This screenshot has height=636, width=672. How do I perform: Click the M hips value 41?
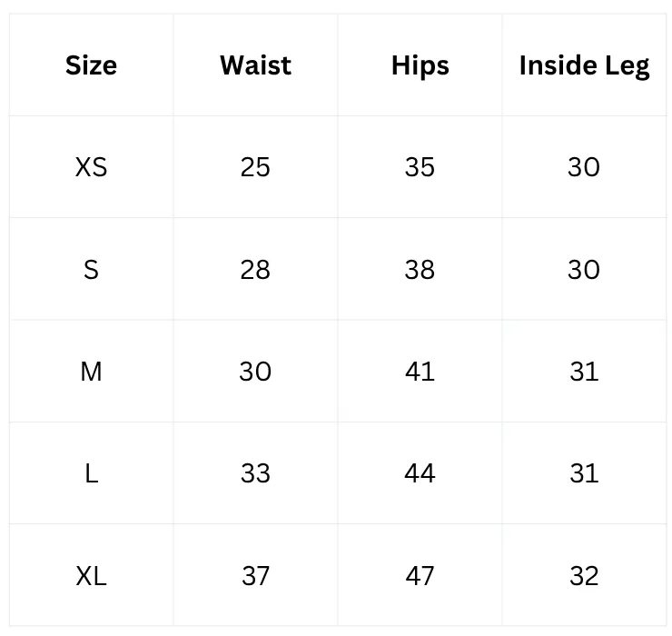(x=420, y=372)
